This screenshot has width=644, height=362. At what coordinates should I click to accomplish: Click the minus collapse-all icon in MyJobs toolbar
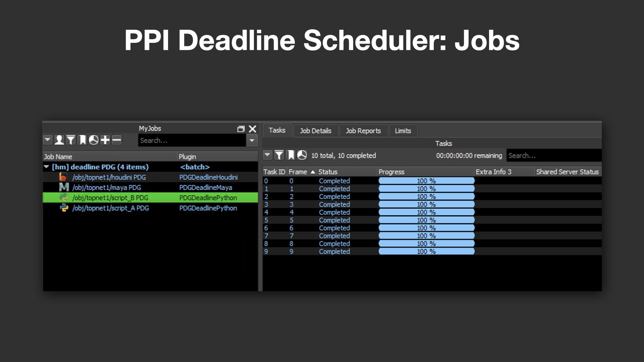click(116, 140)
